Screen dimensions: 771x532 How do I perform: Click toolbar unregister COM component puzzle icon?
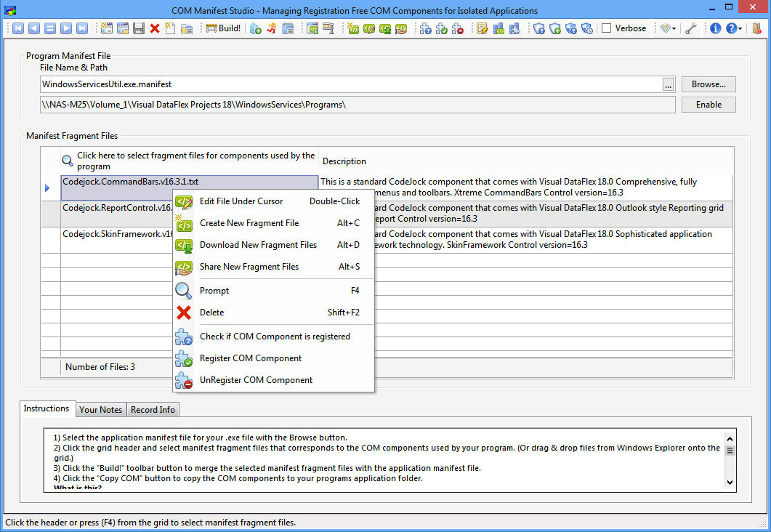(x=458, y=28)
